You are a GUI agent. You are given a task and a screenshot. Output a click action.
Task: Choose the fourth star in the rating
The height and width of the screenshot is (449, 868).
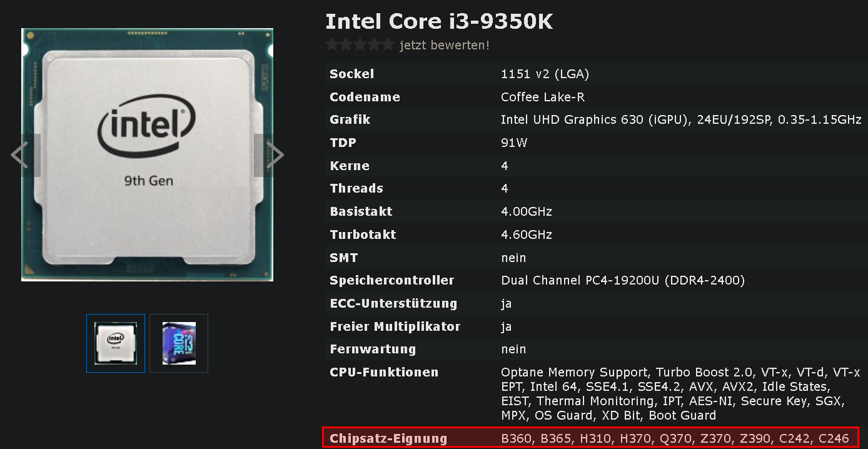374,45
